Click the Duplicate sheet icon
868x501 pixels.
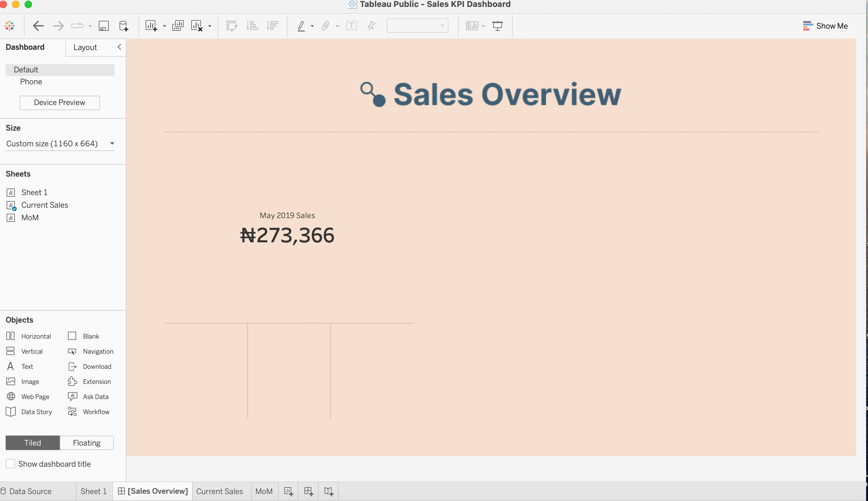(x=178, y=26)
